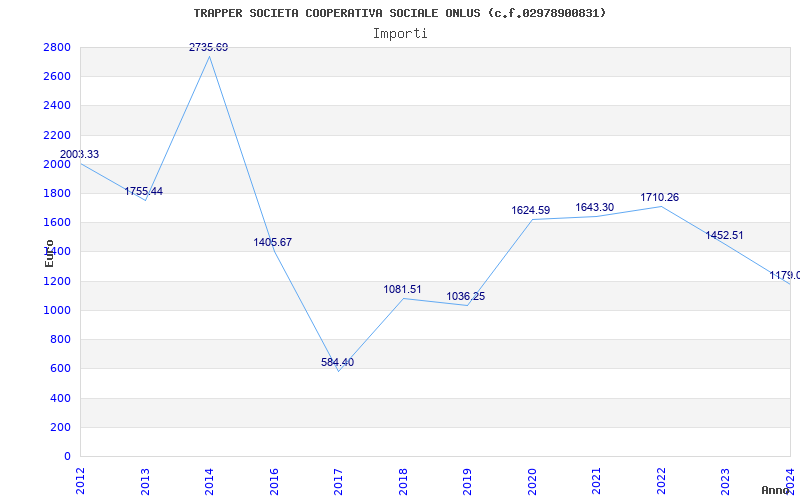The image size is (800, 500).
Task: Click the 2800 value on Euro axis
Action: 57,47
